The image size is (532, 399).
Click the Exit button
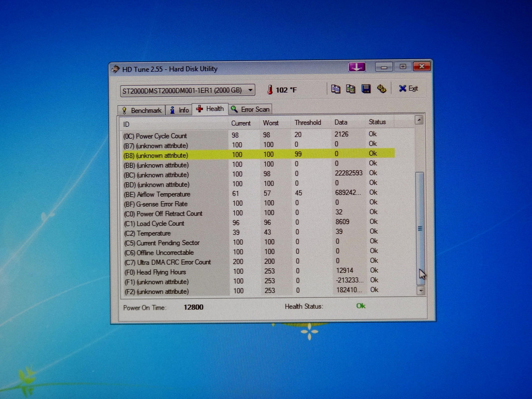pos(408,89)
